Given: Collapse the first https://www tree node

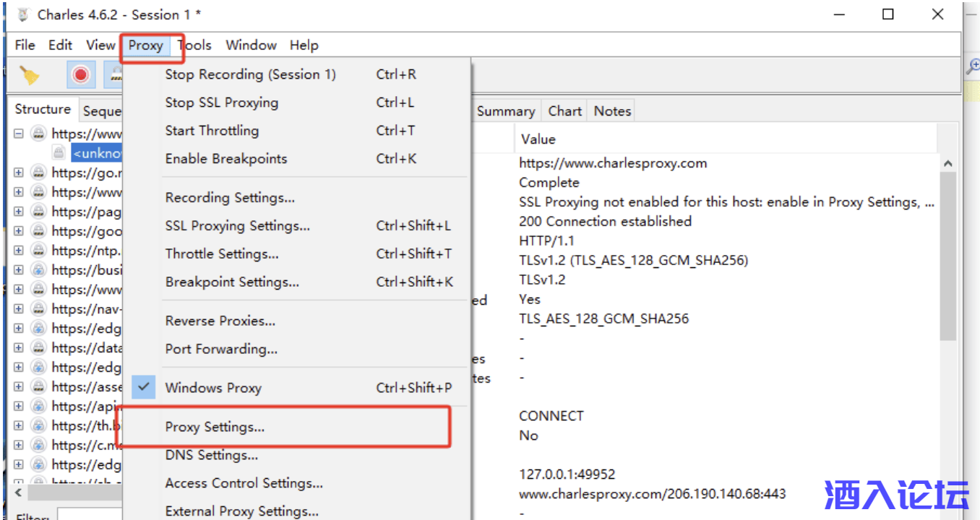Looking at the screenshot, I should click(19, 134).
